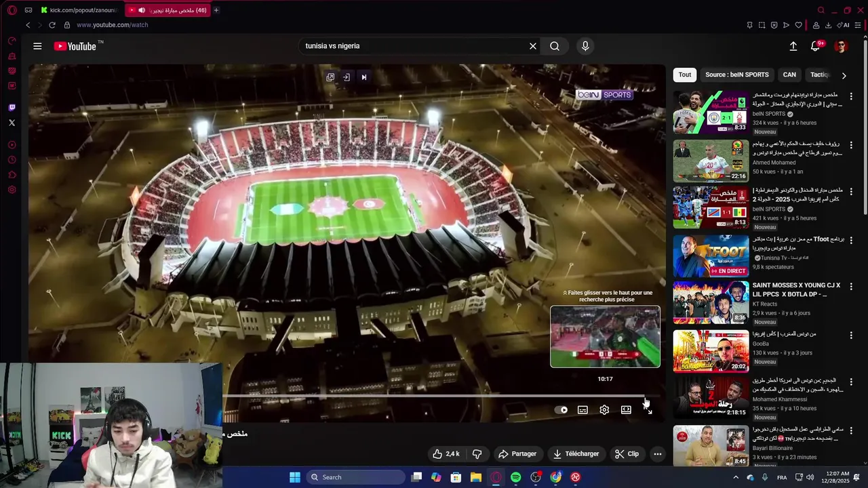Open the account avatar menu
Image resolution: width=868 pixels, height=488 pixels.
point(841,46)
